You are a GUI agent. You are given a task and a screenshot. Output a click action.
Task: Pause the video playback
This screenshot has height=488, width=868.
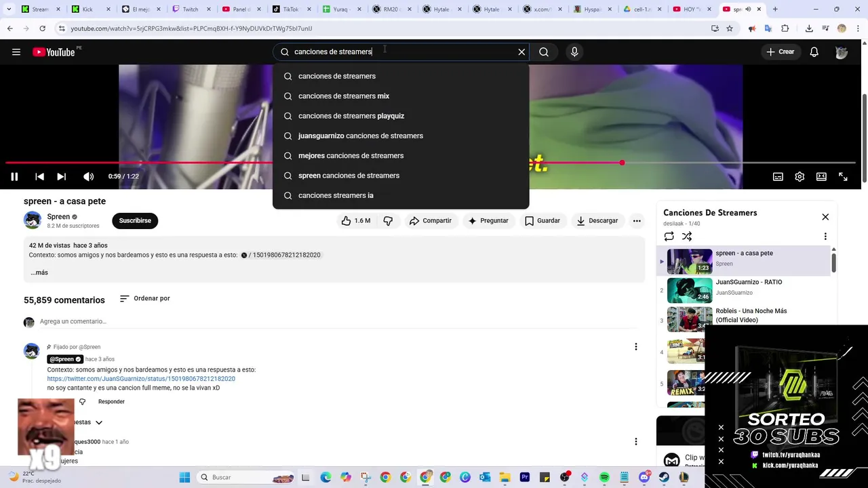14,177
